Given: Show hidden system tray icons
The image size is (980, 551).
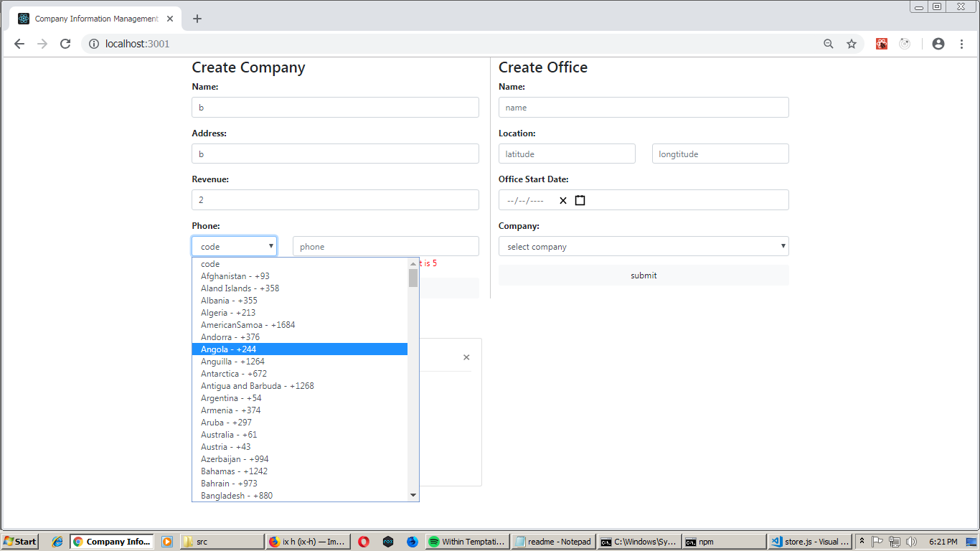Looking at the screenshot, I should click(x=862, y=542).
